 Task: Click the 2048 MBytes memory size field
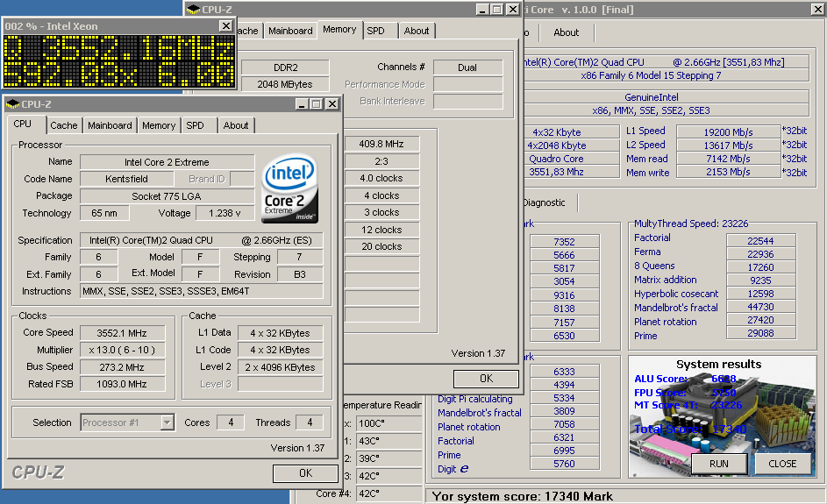coord(285,84)
